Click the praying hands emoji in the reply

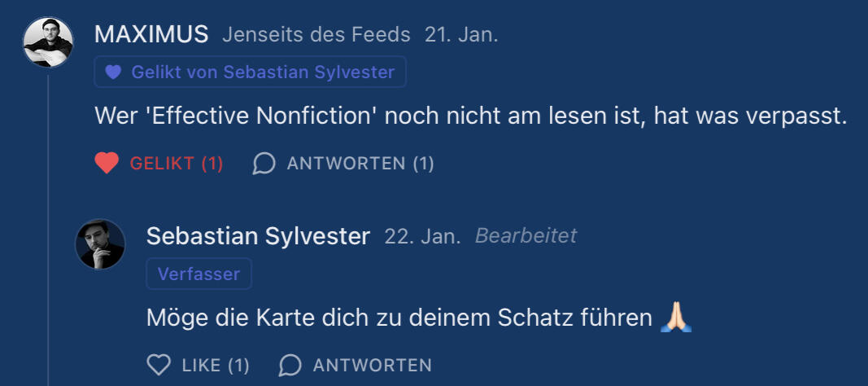676,317
